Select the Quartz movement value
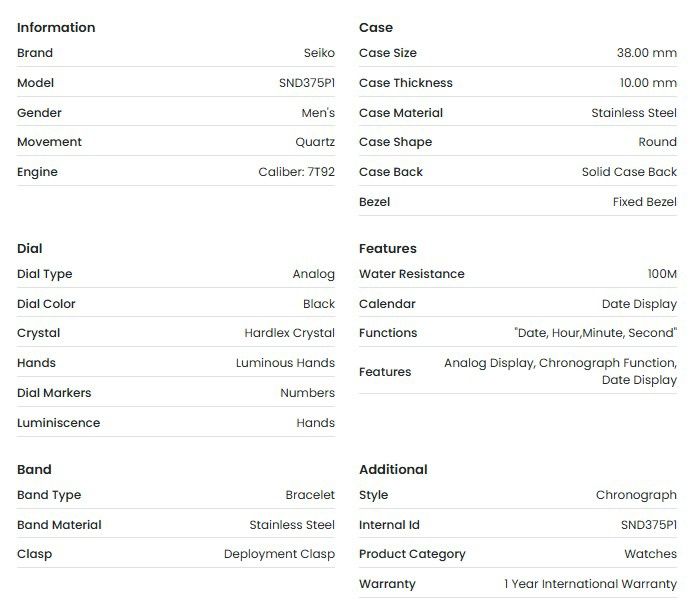The height and width of the screenshot is (612, 693). [x=315, y=142]
